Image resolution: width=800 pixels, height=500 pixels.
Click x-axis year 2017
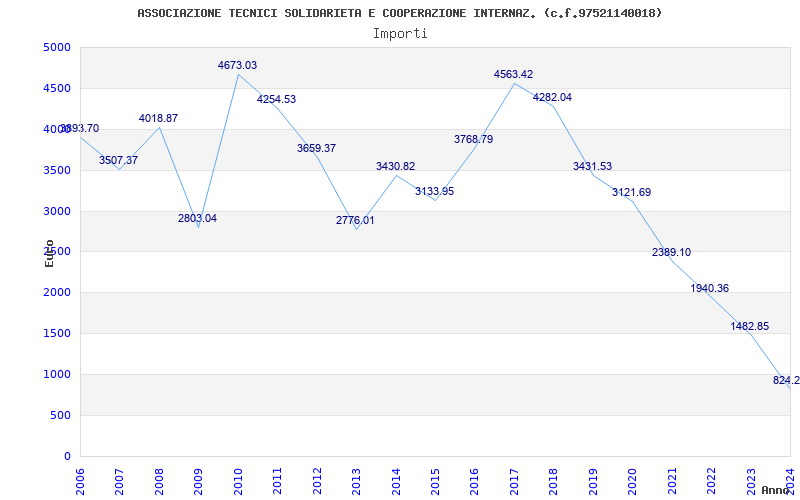tap(514, 481)
